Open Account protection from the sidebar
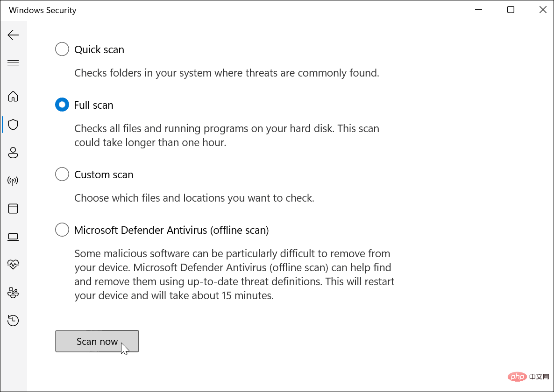 tap(14, 153)
